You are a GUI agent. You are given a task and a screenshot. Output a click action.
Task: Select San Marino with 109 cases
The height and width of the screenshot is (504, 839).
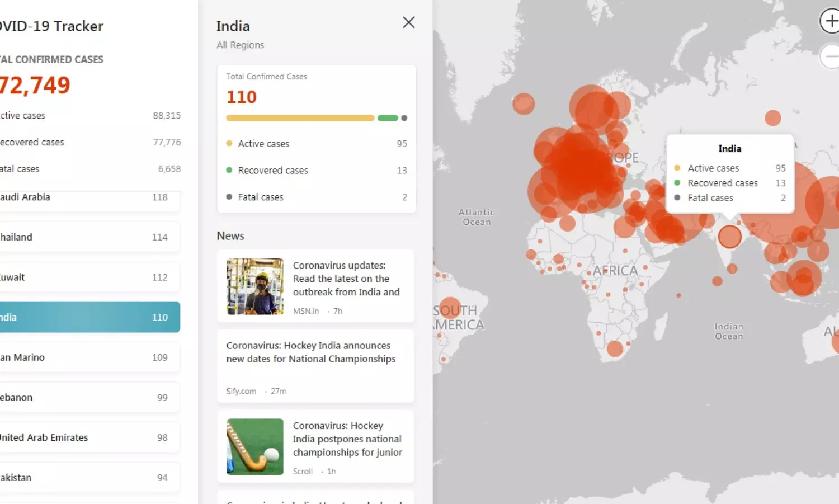click(x=89, y=357)
